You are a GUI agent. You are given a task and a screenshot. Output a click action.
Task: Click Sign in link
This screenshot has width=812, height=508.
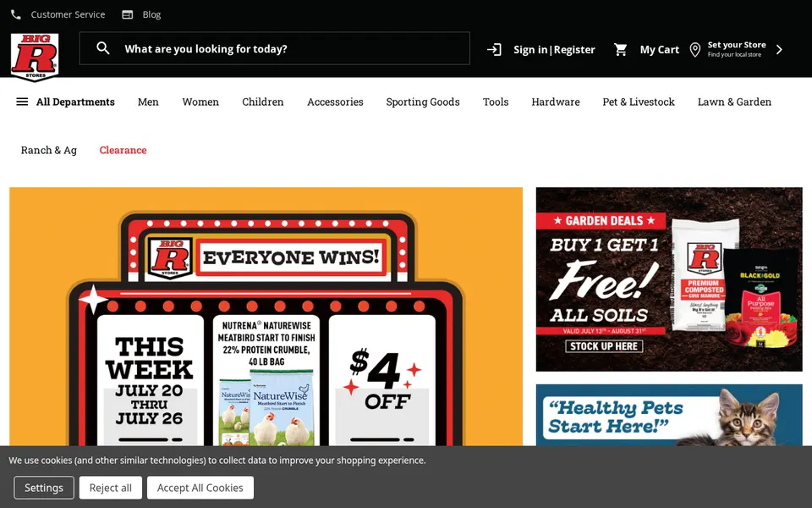click(x=530, y=49)
